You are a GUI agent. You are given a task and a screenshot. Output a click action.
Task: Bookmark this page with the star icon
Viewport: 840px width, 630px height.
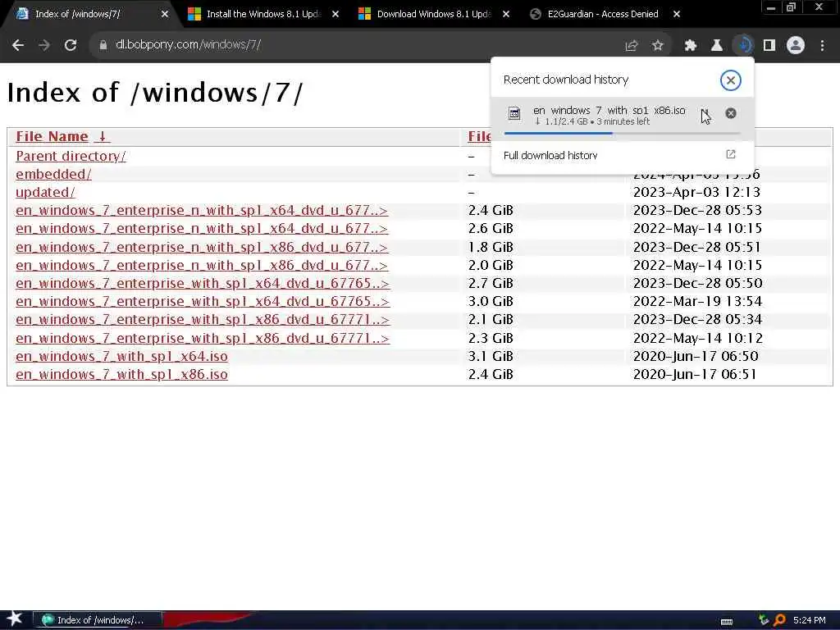[x=658, y=46]
